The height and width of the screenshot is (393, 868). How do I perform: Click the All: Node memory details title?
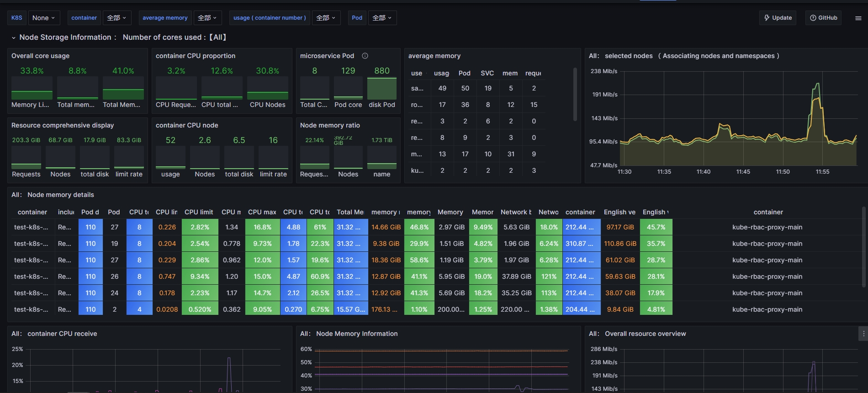pos(53,195)
